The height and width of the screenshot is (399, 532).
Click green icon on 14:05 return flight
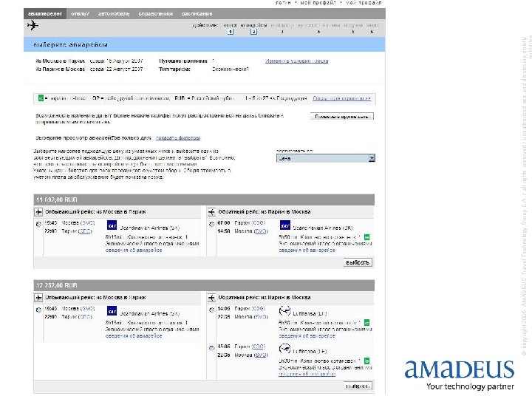[x=366, y=323]
